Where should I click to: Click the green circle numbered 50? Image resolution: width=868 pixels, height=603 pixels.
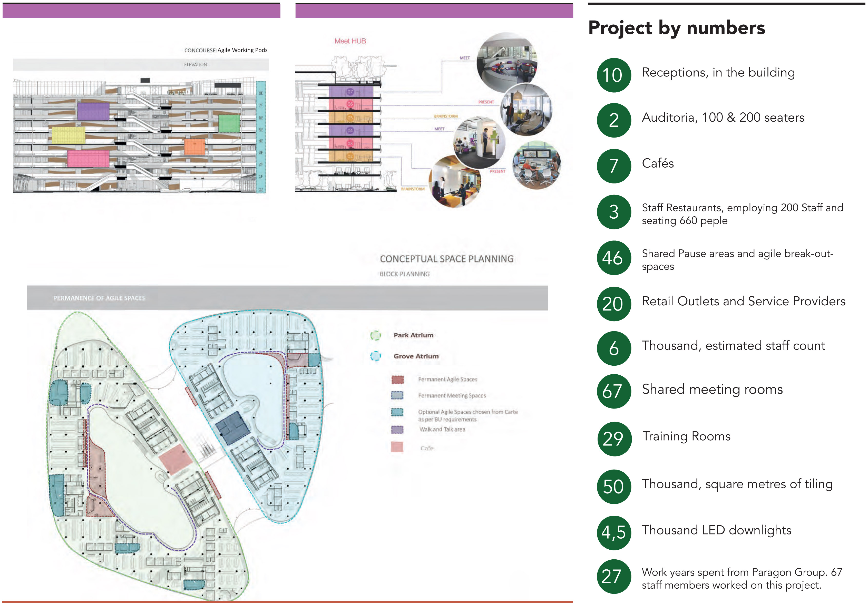[613, 487]
